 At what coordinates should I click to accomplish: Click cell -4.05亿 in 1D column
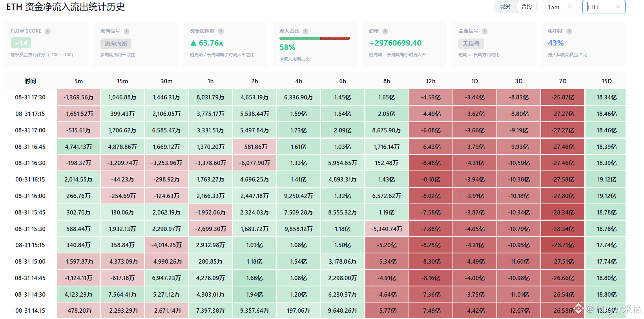click(x=475, y=229)
